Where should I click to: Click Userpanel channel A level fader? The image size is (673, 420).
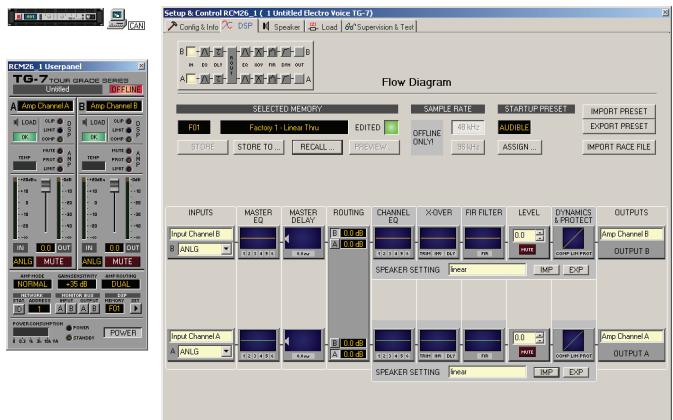45,186
